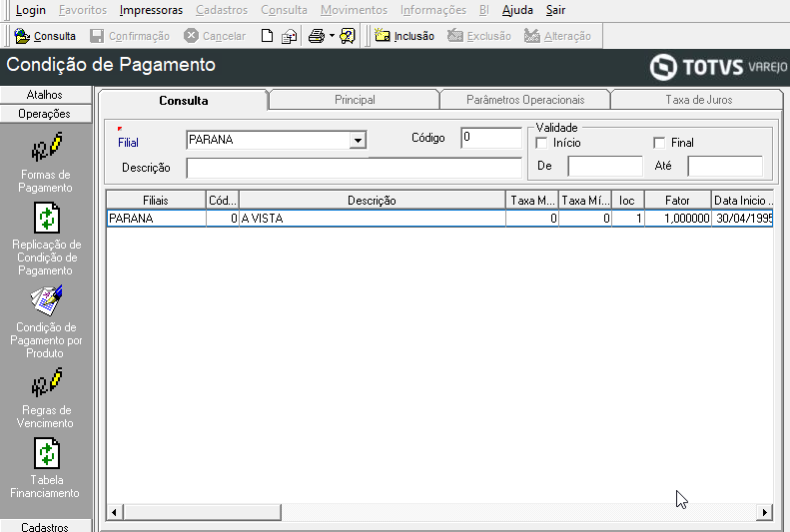Click the Sair menu
The image size is (790, 532).
555,10
